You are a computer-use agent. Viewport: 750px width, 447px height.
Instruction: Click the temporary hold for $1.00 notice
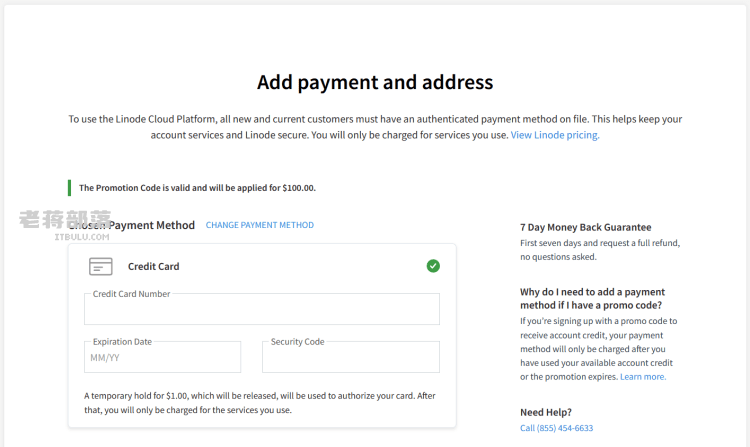click(260, 403)
